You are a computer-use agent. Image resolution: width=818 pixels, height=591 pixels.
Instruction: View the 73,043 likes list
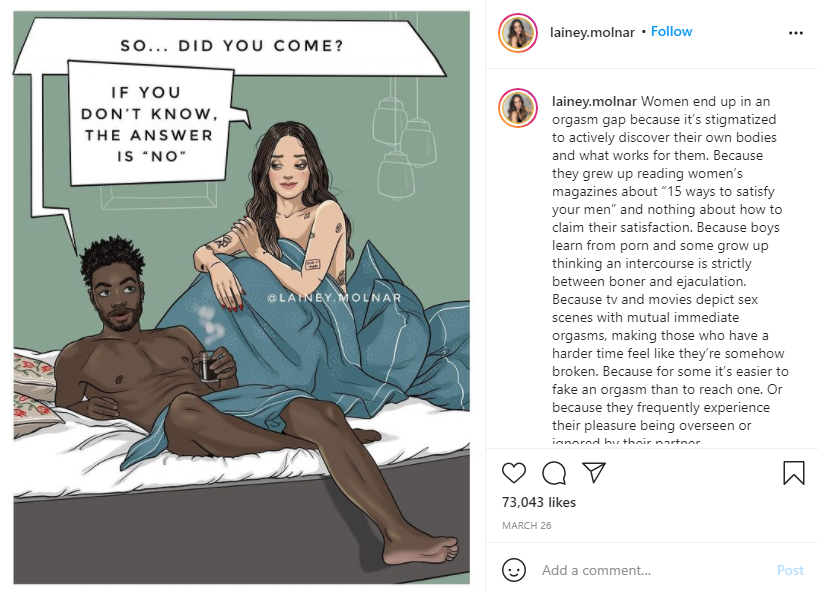pyautogui.click(x=539, y=502)
